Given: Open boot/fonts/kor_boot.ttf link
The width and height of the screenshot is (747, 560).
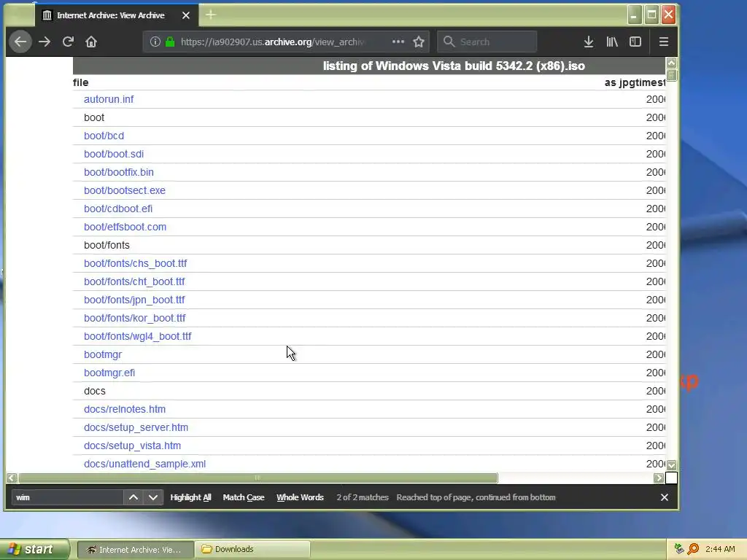Looking at the screenshot, I should [x=135, y=318].
